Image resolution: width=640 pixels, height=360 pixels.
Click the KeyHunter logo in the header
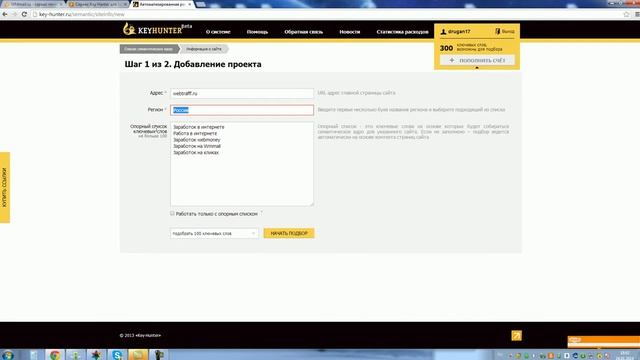pyautogui.click(x=157, y=29)
